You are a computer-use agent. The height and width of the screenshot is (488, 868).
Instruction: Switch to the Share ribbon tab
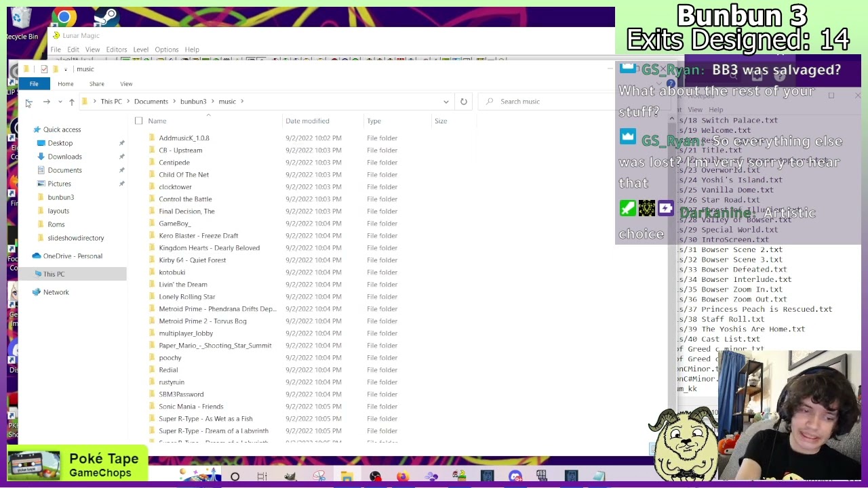tap(97, 84)
